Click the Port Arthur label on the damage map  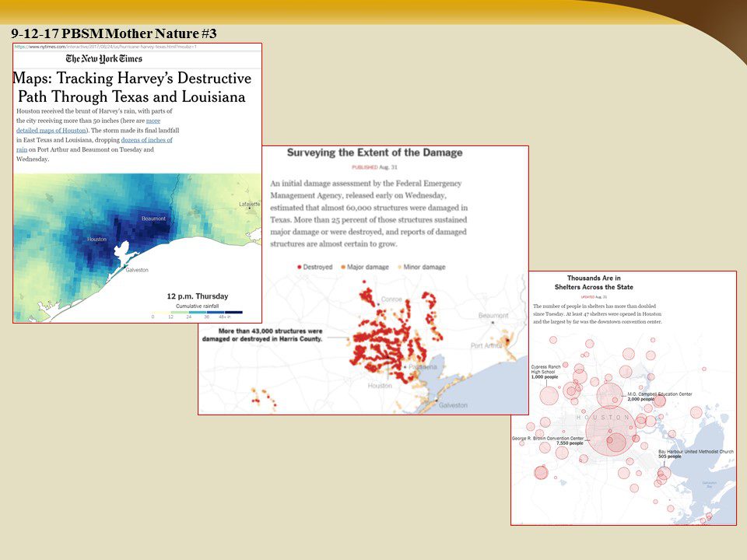pyautogui.click(x=486, y=345)
